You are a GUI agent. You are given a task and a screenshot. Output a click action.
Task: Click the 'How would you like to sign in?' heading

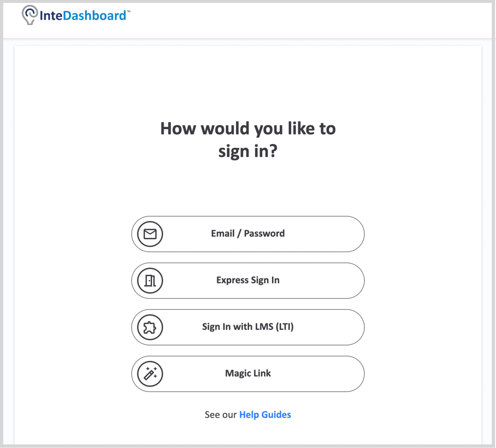coord(248,139)
